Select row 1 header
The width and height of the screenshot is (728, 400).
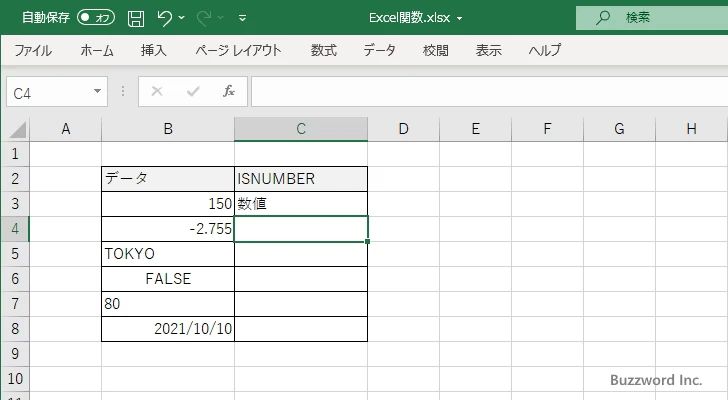tap(15, 154)
